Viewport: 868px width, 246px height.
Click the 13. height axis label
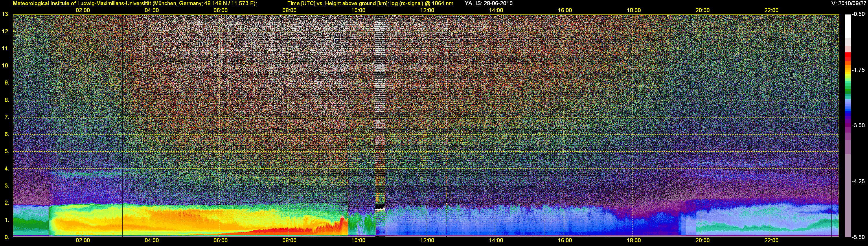pyautogui.click(x=6, y=14)
